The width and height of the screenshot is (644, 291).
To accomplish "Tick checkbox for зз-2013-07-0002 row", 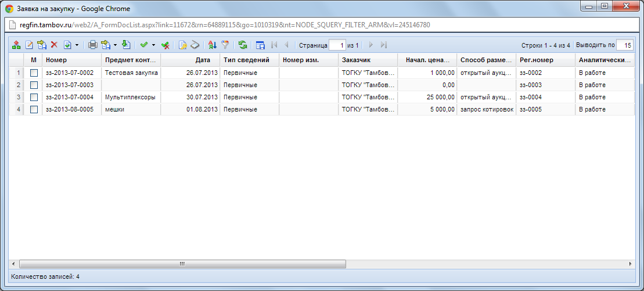I will pos(34,73).
